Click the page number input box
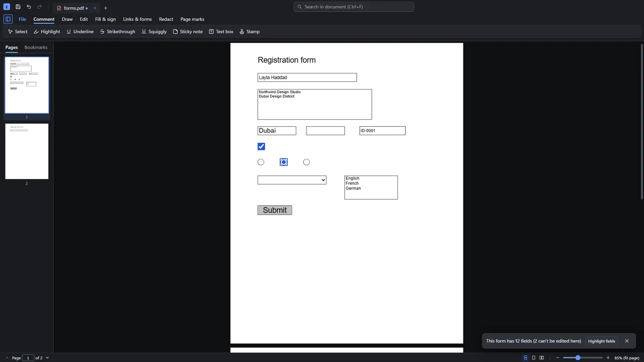The width and height of the screenshot is (644, 362). [x=28, y=358]
